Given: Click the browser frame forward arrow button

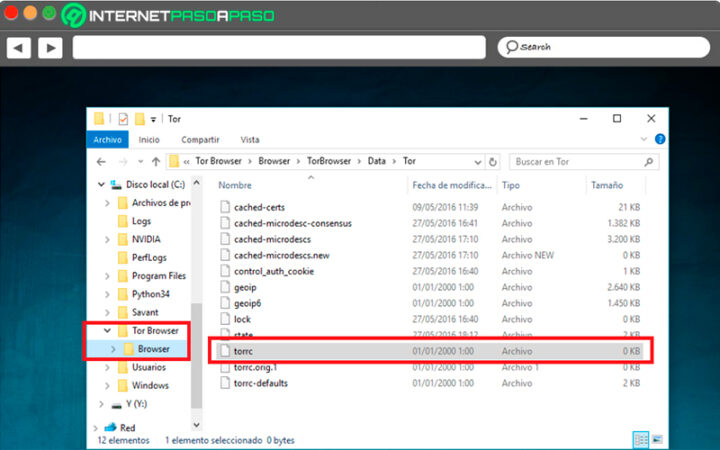Looking at the screenshot, I should pyautogui.click(x=51, y=47).
